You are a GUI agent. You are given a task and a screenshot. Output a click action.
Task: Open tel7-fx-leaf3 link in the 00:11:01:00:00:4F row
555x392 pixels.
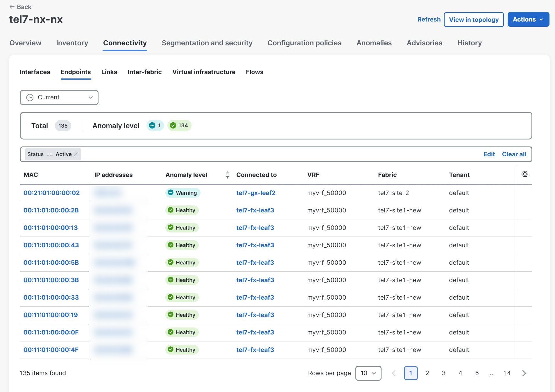click(255, 350)
